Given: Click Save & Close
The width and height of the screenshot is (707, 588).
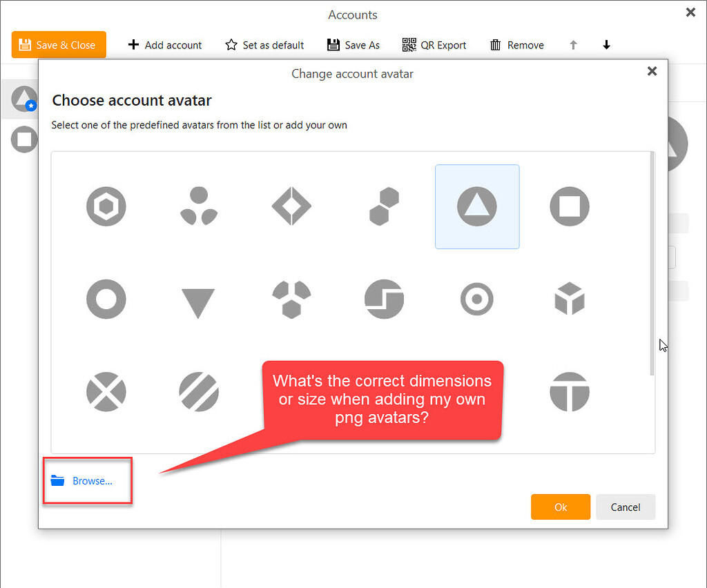Looking at the screenshot, I should 59,44.
